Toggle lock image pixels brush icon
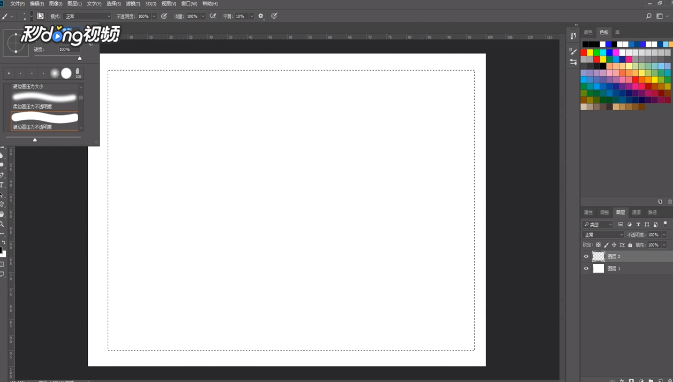Screen dimensions: 673x382 click(606, 245)
